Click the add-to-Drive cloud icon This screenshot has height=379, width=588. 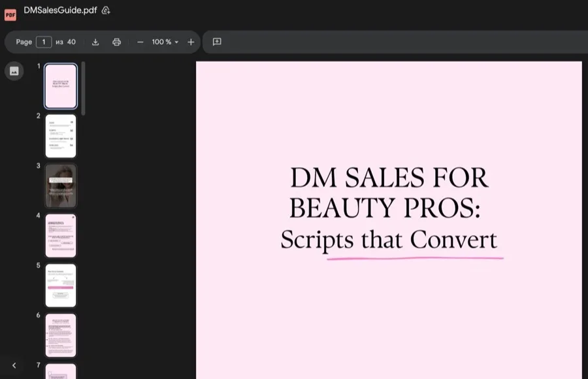tap(106, 10)
